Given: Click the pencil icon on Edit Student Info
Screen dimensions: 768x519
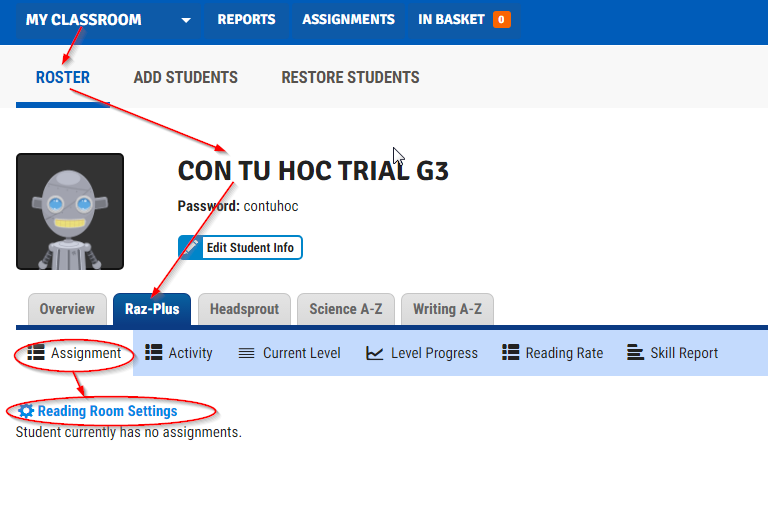Looking at the screenshot, I should [190, 247].
